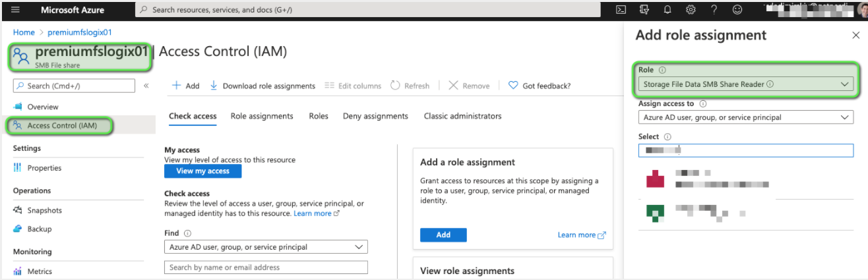This screenshot has height=280, width=868.
Task: Go to Home breadcrumb
Action: [x=24, y=32]
